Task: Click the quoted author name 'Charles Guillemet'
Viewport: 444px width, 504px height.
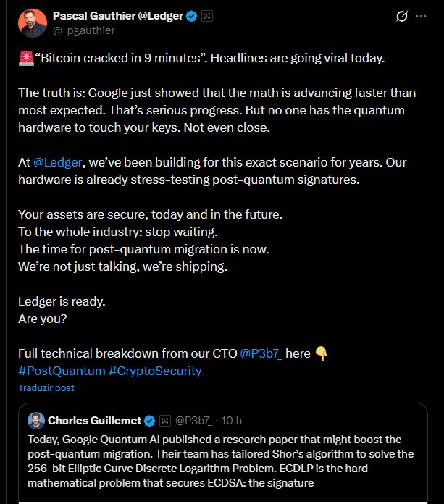Action: pos(95,421)
